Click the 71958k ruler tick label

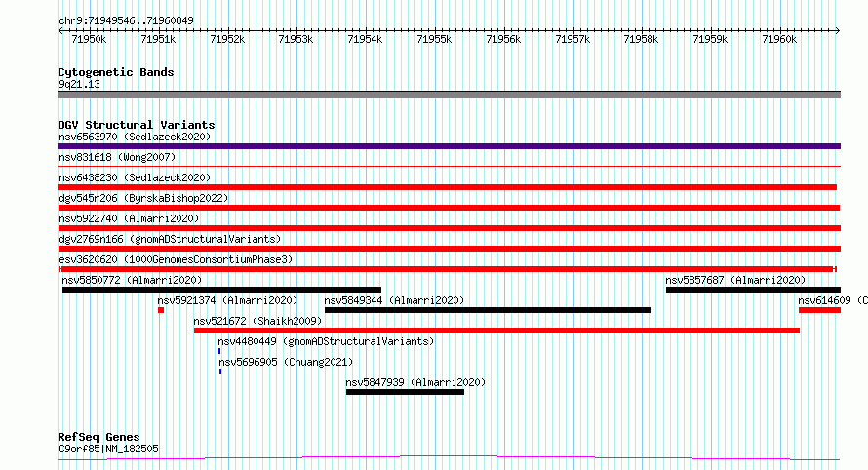[641, 39]
